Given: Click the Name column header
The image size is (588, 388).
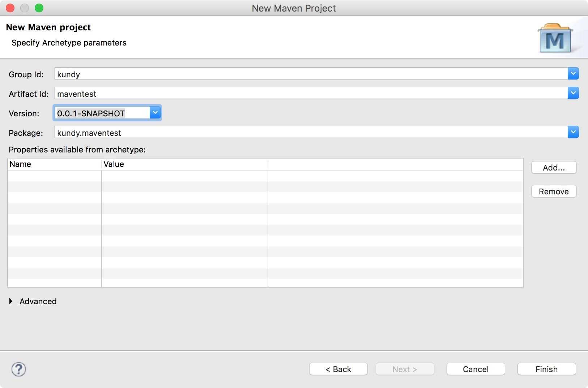Looking at the screenshot, I should tap(54, 164).
